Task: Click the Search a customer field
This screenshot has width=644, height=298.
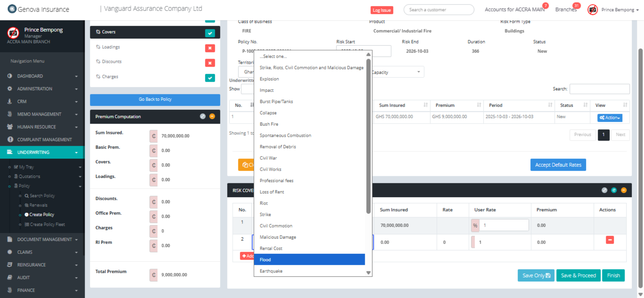Action: [439, 10]
